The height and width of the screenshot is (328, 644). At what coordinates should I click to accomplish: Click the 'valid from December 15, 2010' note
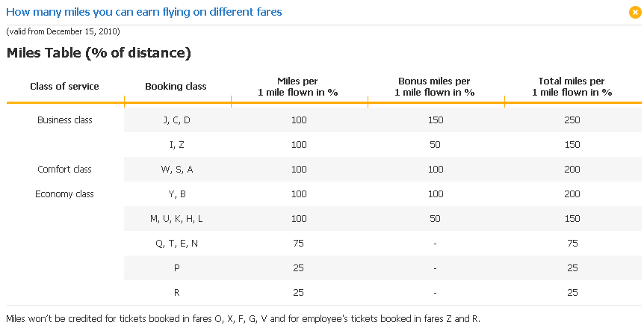[x=63, y=31]
